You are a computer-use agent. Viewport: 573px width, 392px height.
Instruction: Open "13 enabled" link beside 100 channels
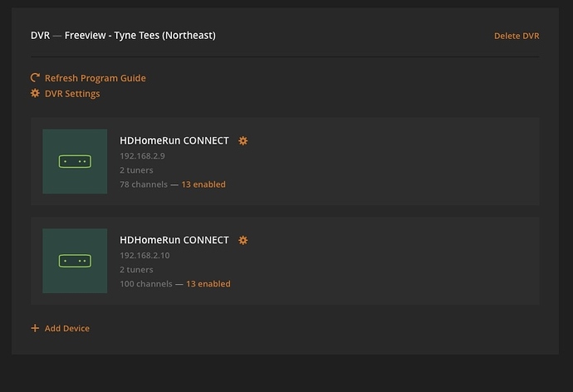point(208,284)
